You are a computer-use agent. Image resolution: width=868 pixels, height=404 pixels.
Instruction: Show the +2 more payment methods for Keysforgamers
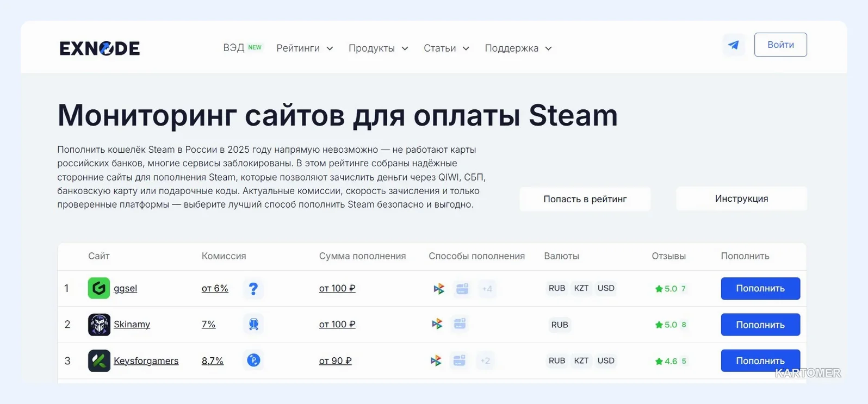[x=485, y=361]
